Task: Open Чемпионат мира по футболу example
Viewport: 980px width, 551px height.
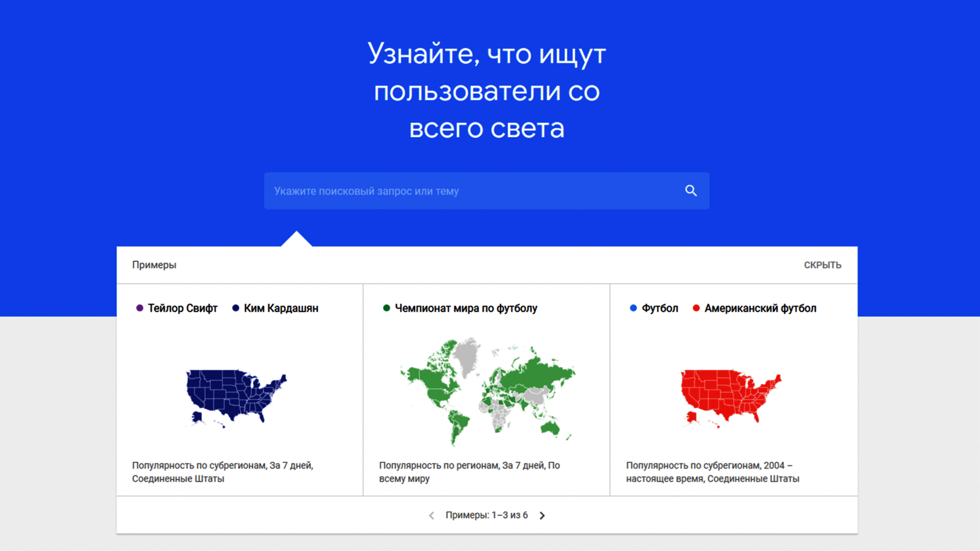Action: (x=466, y=308)
